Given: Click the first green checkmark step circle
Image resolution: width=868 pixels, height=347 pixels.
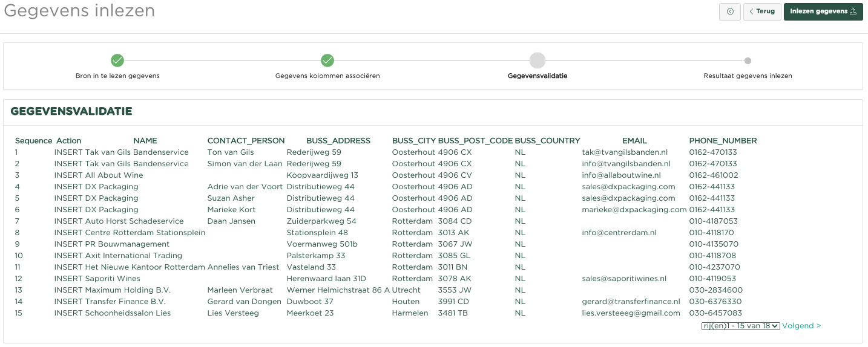Looking at the screenshot, I should (117, 60).
